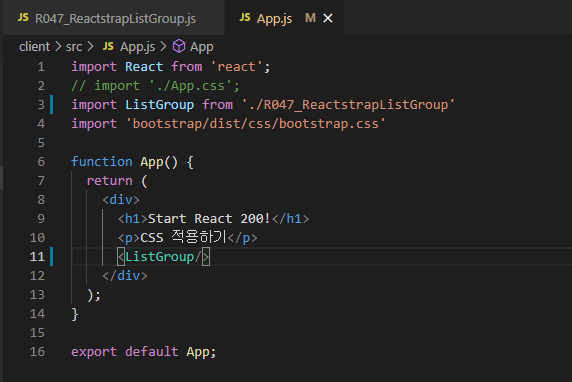Place cursor on function App() declaration

[132, 162]
